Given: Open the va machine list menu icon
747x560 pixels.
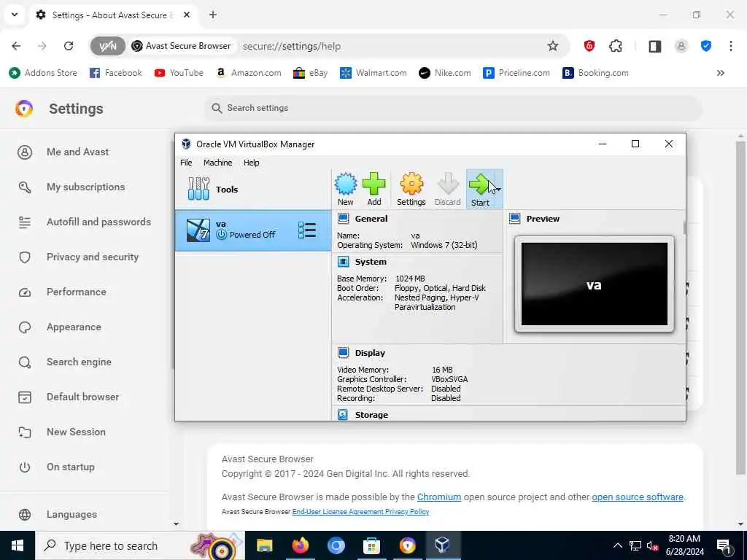Looking at the screenshot, I should pyautogui.click(x=307, y=230).
